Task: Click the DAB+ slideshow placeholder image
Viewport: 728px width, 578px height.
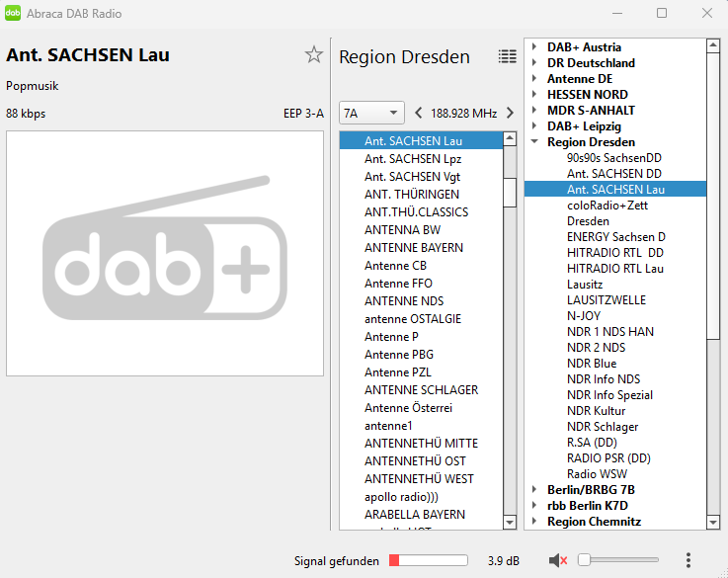Action: pos(165,254)
